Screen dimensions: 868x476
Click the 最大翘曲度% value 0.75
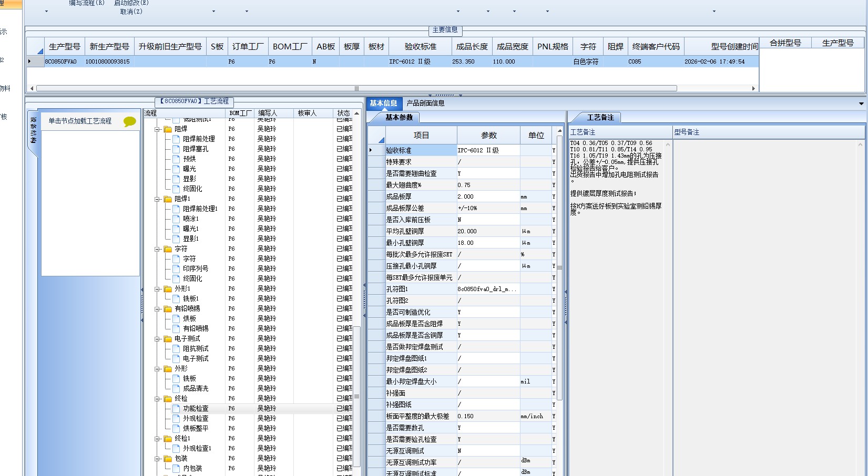pos(488,185)
